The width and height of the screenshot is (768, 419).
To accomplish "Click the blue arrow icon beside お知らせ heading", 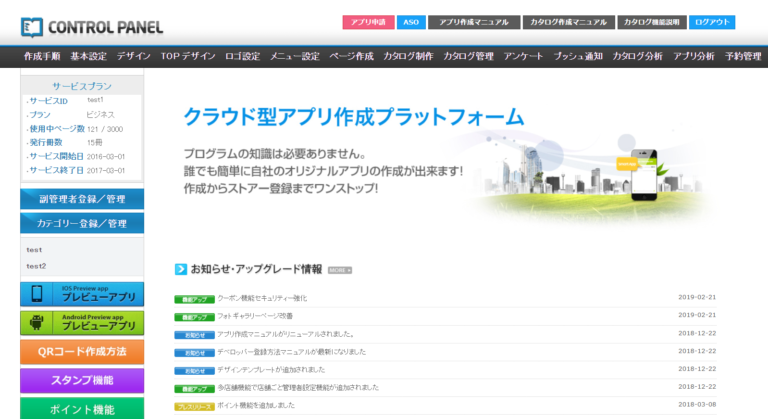I will [x=181, y=269].
